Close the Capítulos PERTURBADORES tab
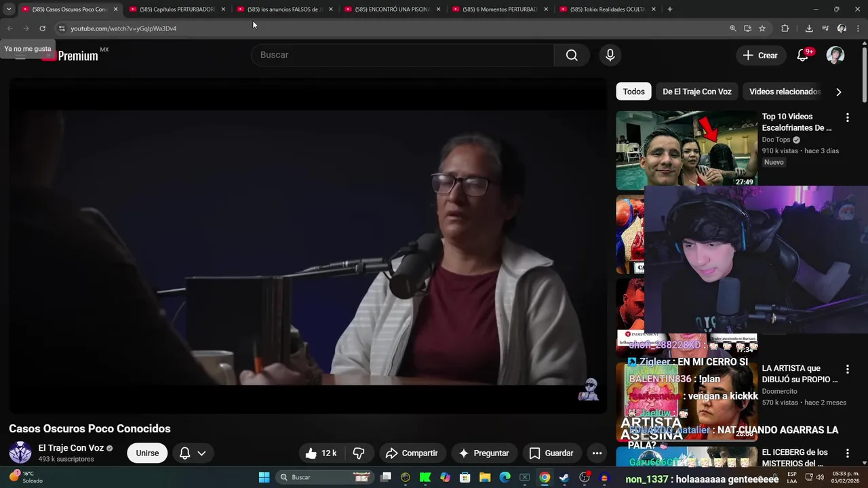 223,9
